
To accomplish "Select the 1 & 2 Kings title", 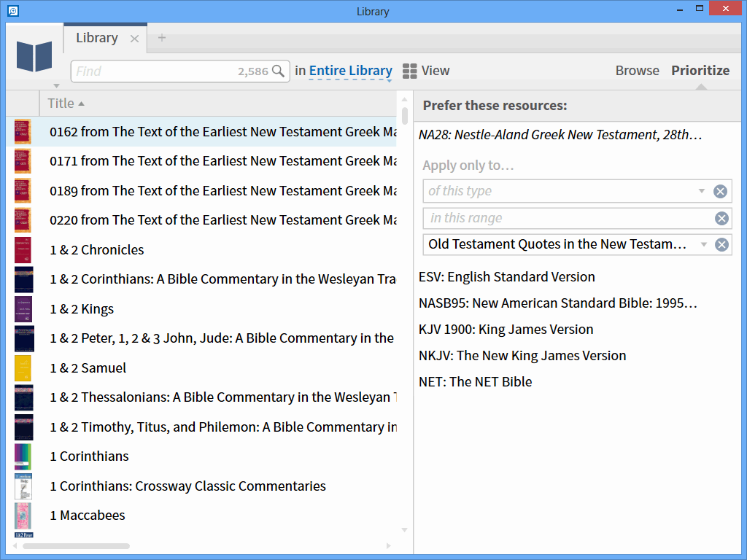I will [x=82, y=309].
